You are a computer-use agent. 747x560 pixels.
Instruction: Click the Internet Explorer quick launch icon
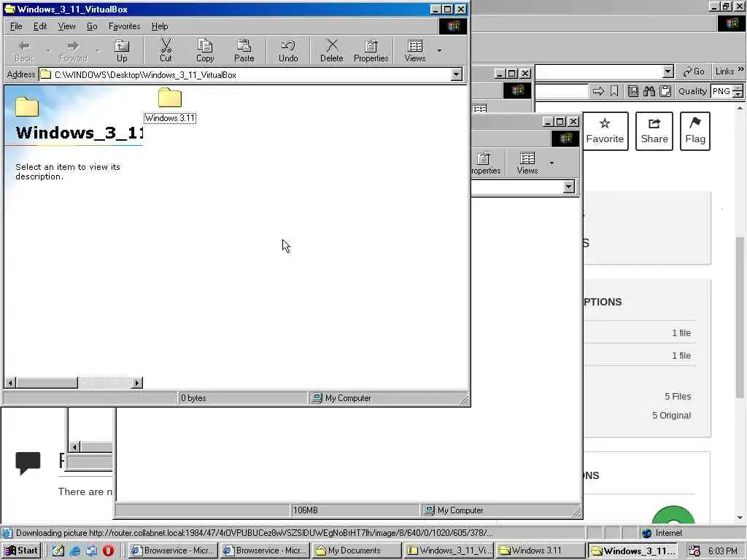point(75,551)
